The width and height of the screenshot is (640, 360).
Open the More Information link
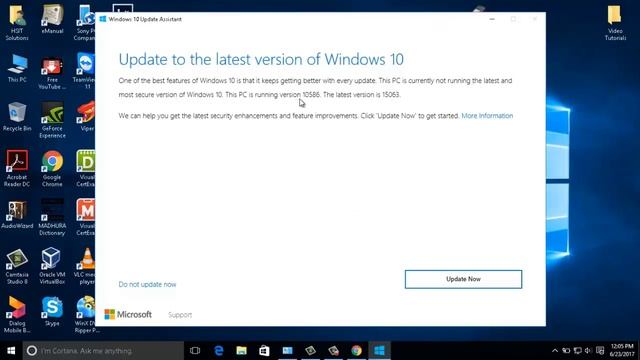coord(487,116)
